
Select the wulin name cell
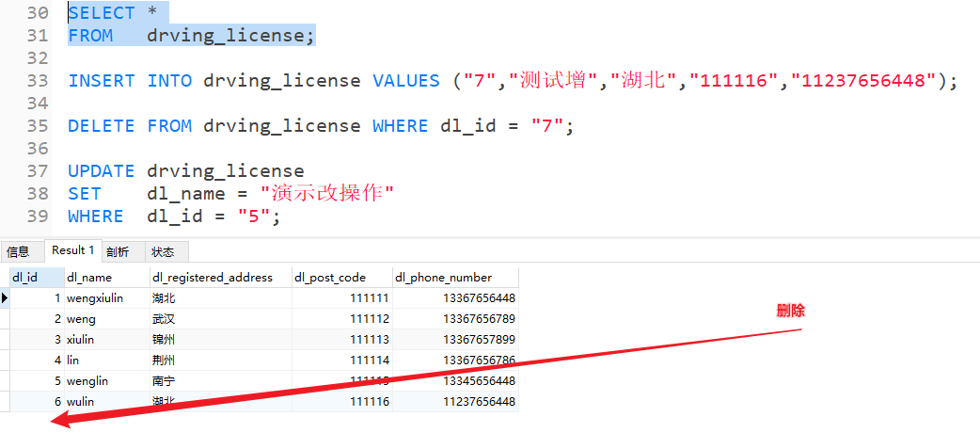(x=107, y=402)
